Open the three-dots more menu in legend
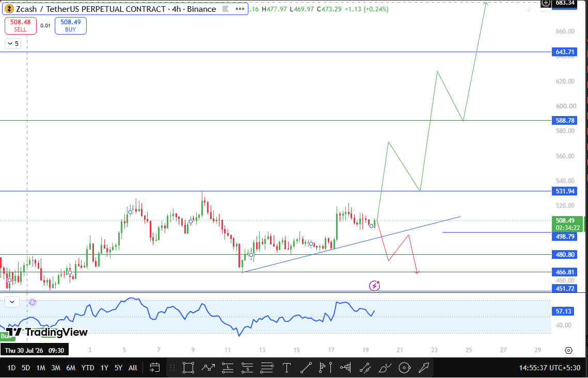The height and width of the screenshot is (378, 588). (240, 9)
